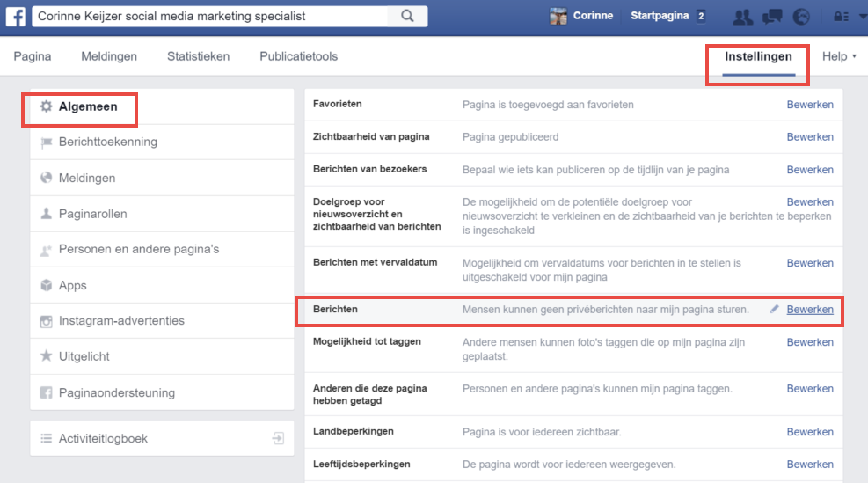Open Apps settings section
The height and width of the screenshot is (483, 868).
click(162, 285)
